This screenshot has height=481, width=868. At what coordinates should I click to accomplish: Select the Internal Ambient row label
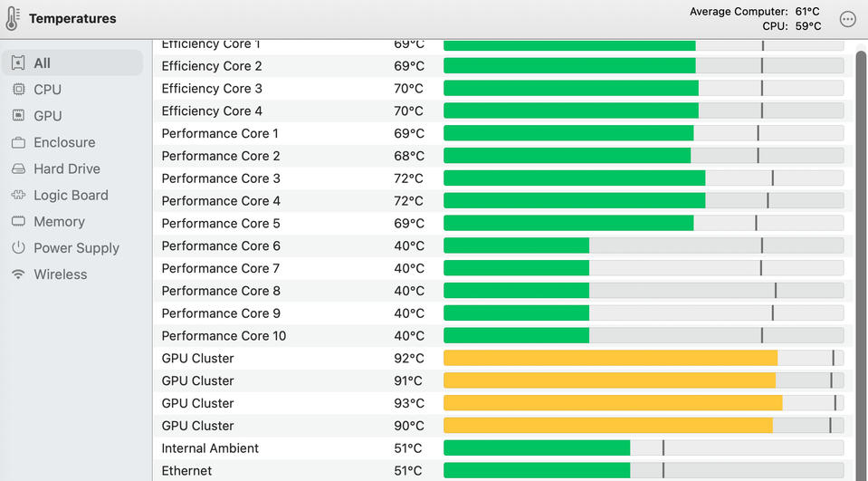pos(210,448)
